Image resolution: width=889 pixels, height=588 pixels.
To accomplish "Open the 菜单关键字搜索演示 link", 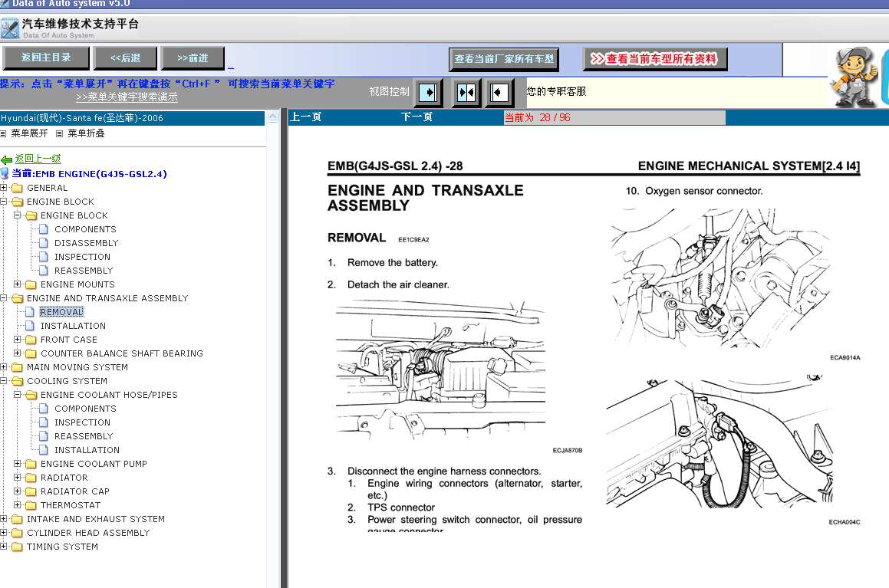I will pos(127,97).
